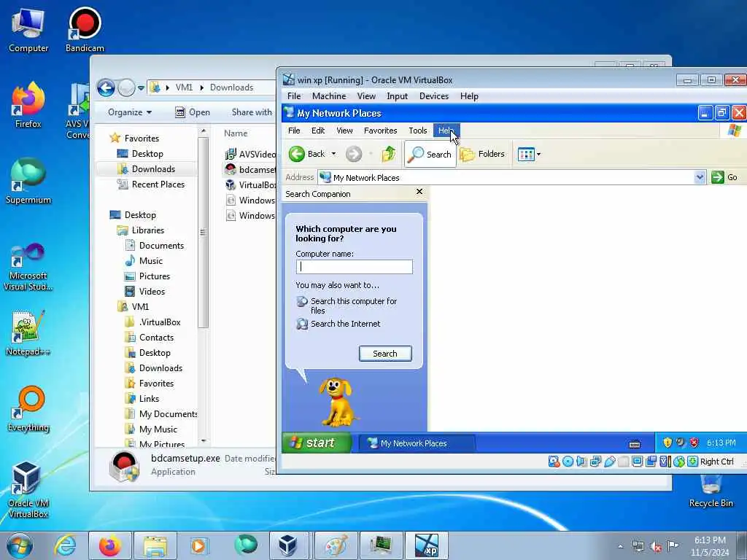Open the Views dropdown in XP toolbar
This screenshot has width=747, height=560.
point(529,154)
